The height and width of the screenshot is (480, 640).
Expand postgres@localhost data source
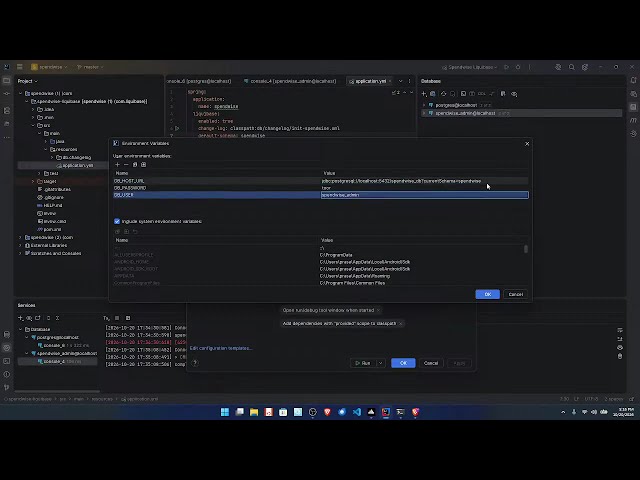424,105
